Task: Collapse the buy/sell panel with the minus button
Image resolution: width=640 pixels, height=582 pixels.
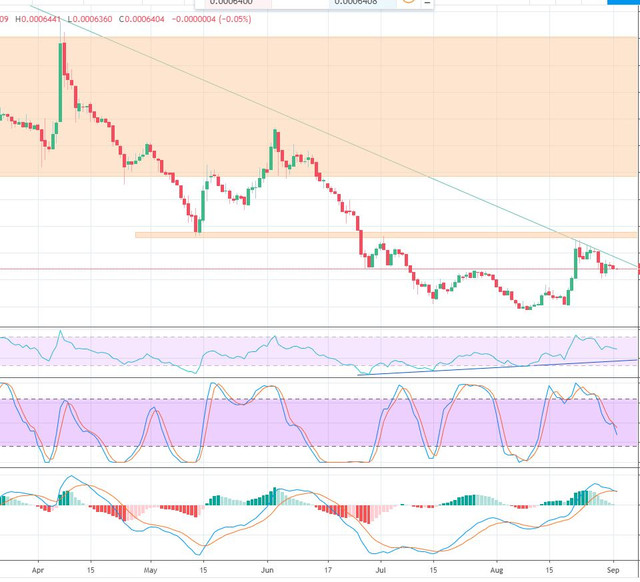Action: click(x=427, y=3)
